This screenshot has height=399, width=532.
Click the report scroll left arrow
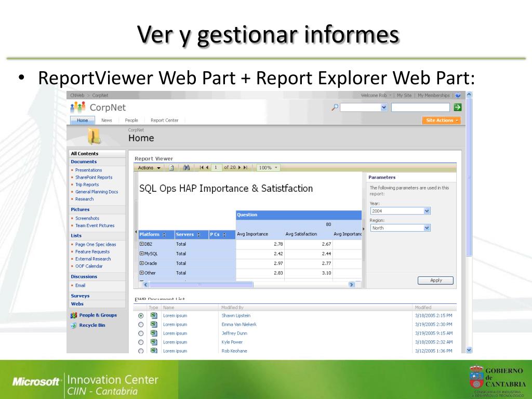pyautogui.click(x=146, y=285)
